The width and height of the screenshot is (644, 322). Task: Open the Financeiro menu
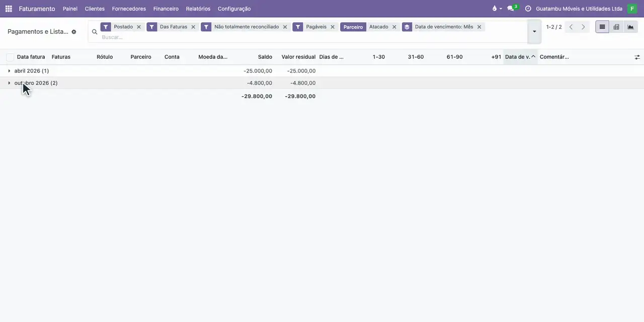coord(166,9)
